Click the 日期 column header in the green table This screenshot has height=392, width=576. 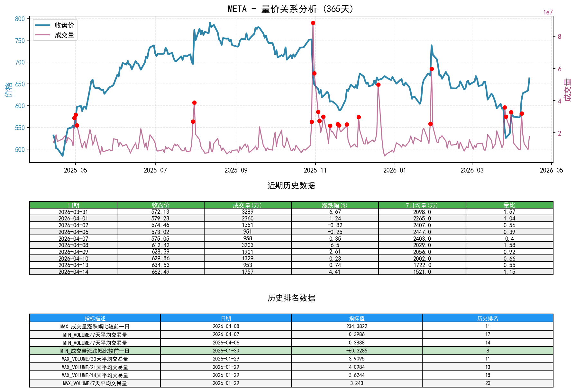pos(73,205)
